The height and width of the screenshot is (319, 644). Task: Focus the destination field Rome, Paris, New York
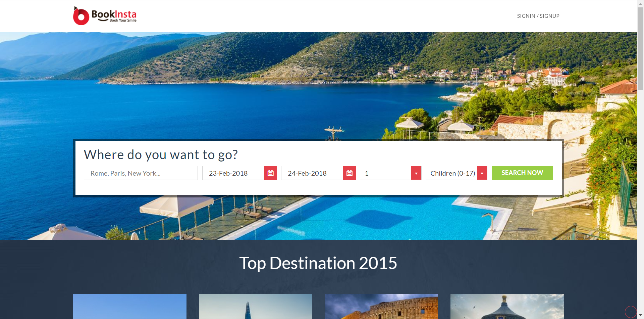[141, 173]
